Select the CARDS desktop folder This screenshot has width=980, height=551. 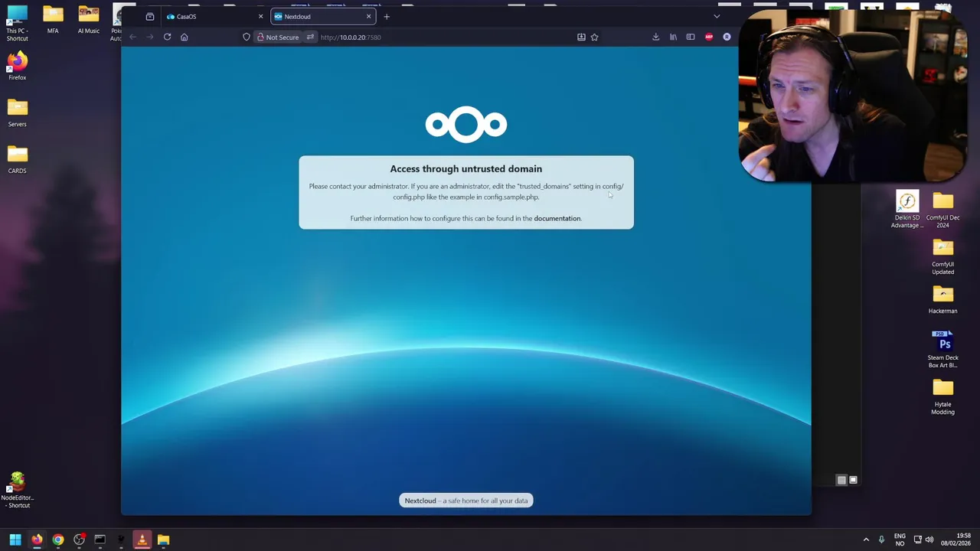pos(17,159)
